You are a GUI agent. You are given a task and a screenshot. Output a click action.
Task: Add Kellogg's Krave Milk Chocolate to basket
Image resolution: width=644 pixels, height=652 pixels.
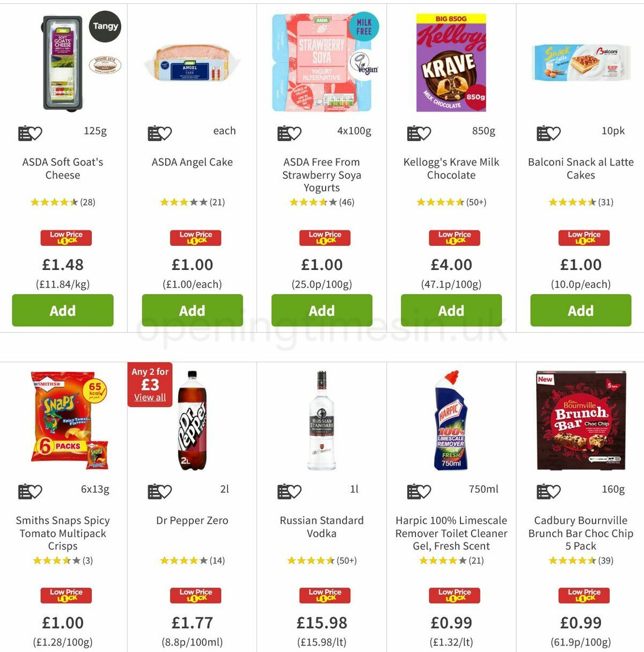pos(451,310)
